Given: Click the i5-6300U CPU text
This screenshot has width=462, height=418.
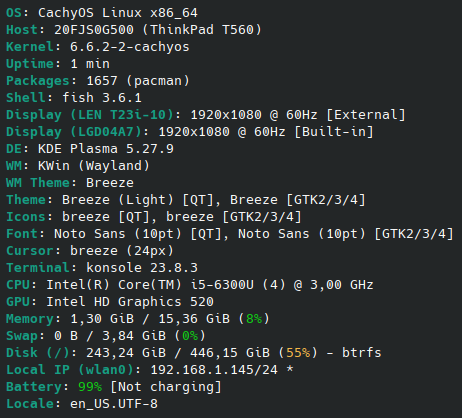Looking at the screenshot, I should click(x=222, y=285).
